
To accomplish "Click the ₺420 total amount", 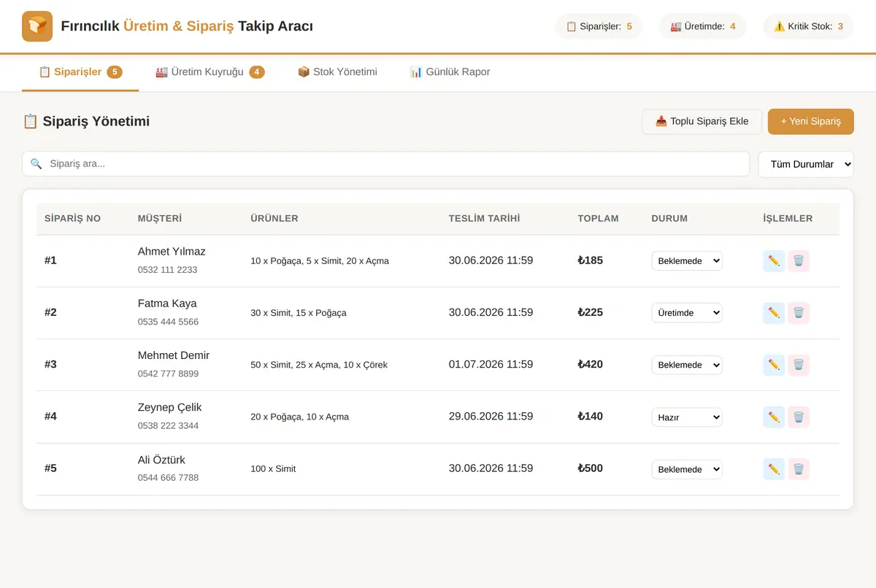I will pos(591,364).
